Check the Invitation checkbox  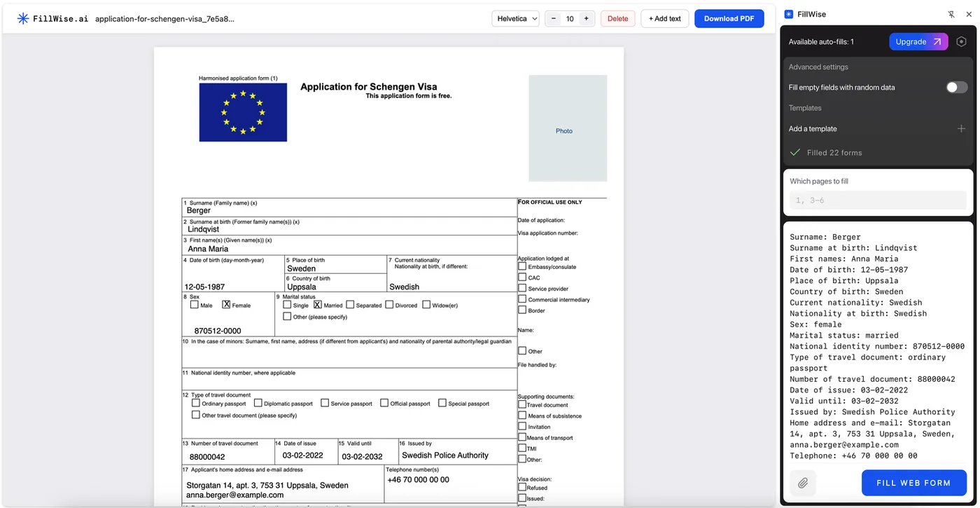(522, 426)
